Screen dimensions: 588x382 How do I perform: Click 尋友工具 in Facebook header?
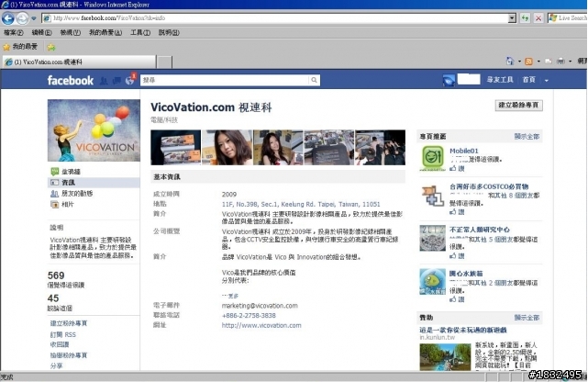pos(500,80)
